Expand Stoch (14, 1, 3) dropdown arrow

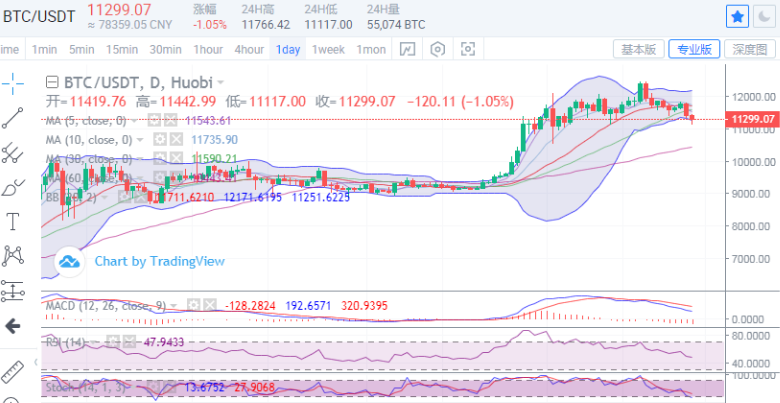coord(135,388)
